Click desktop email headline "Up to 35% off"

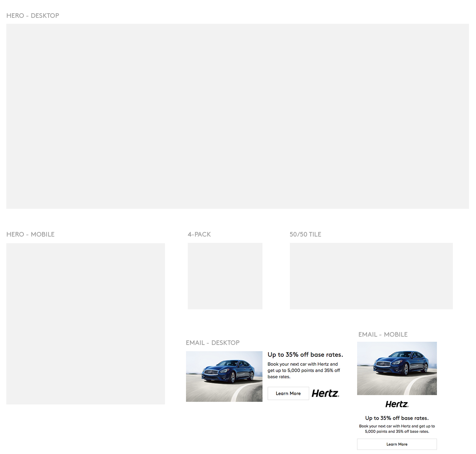(305, 355)
